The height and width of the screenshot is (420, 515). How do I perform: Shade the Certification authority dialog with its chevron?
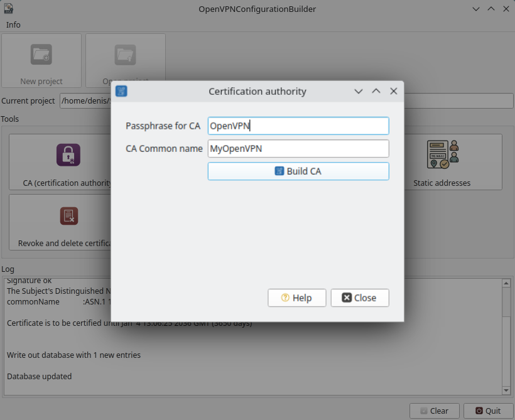[x=358, y=90]
